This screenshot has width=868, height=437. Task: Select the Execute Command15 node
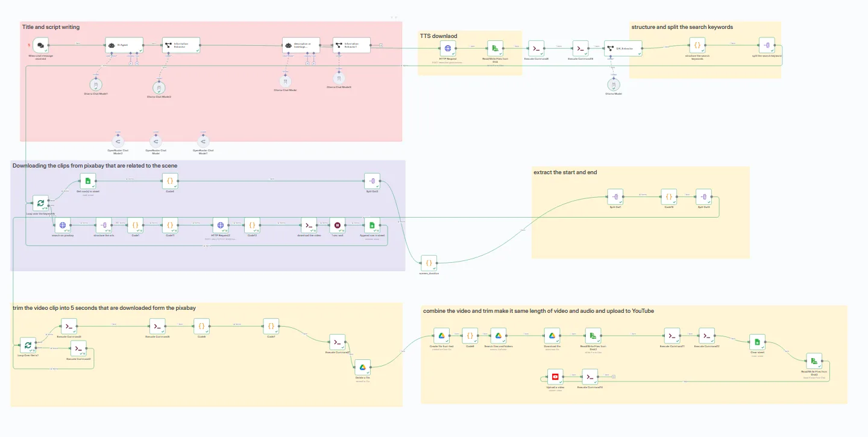point(590,377)
